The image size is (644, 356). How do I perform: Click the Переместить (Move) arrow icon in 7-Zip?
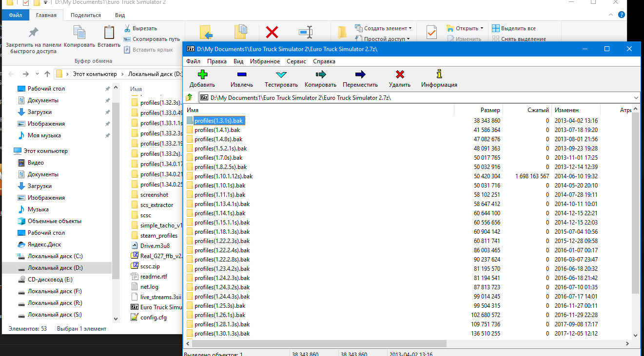[360, 75]
